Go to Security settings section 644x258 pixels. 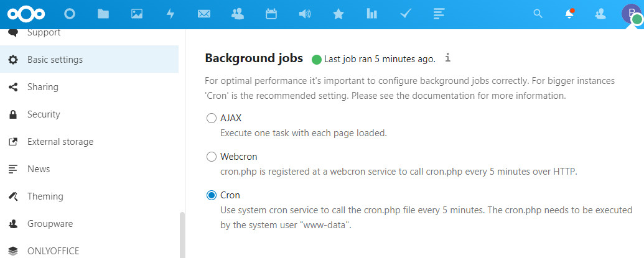click(44, 114)
